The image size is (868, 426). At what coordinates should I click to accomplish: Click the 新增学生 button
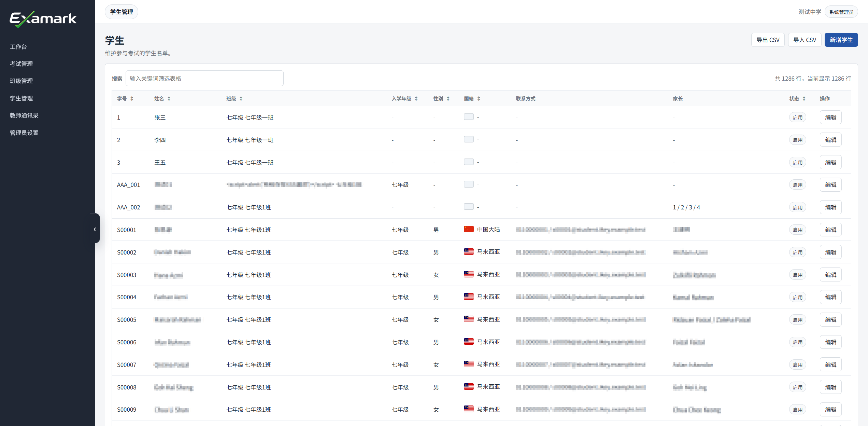[x=841, y=40]
